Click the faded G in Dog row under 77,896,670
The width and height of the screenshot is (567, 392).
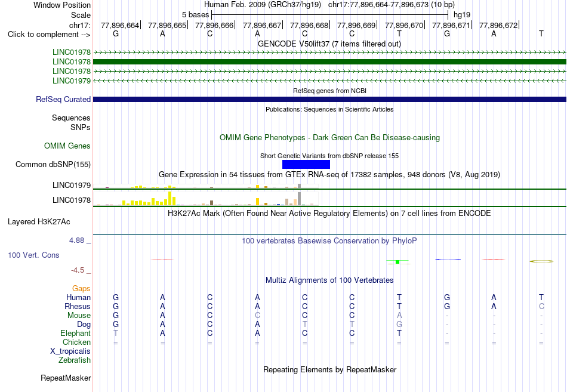pos(399,325)
